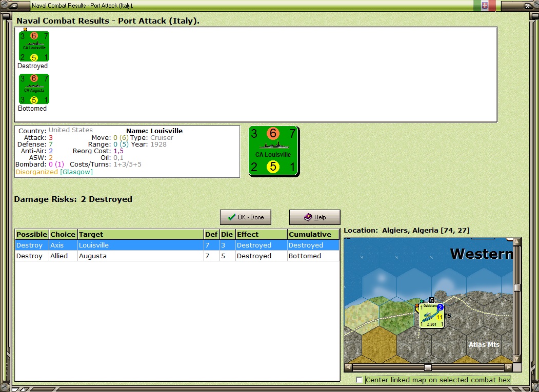Select the Augusta row in results table
Viewport: 539px width, 392px height.
(x=177, y=256)
